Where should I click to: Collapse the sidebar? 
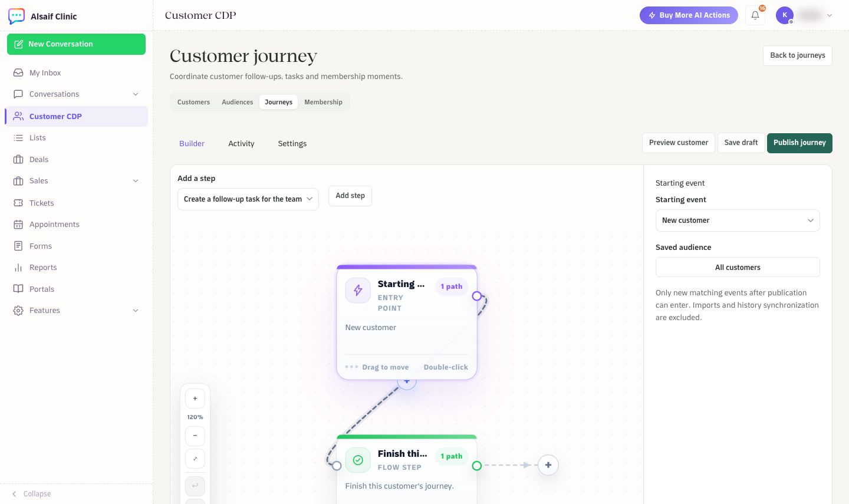pyautogui.click(x=32, y=494)
